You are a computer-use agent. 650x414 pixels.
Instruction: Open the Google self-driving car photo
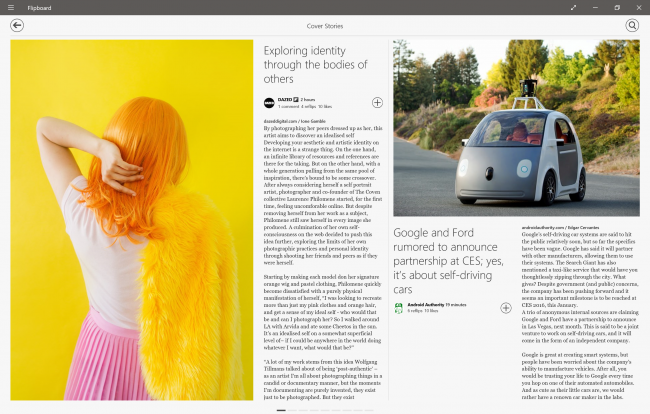tap(516, 128)
